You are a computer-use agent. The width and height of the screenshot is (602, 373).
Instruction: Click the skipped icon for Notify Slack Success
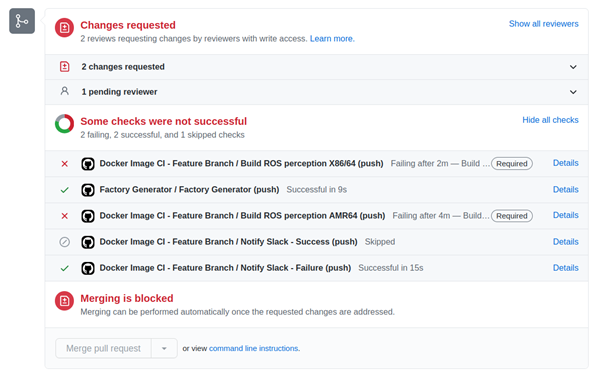64,242
